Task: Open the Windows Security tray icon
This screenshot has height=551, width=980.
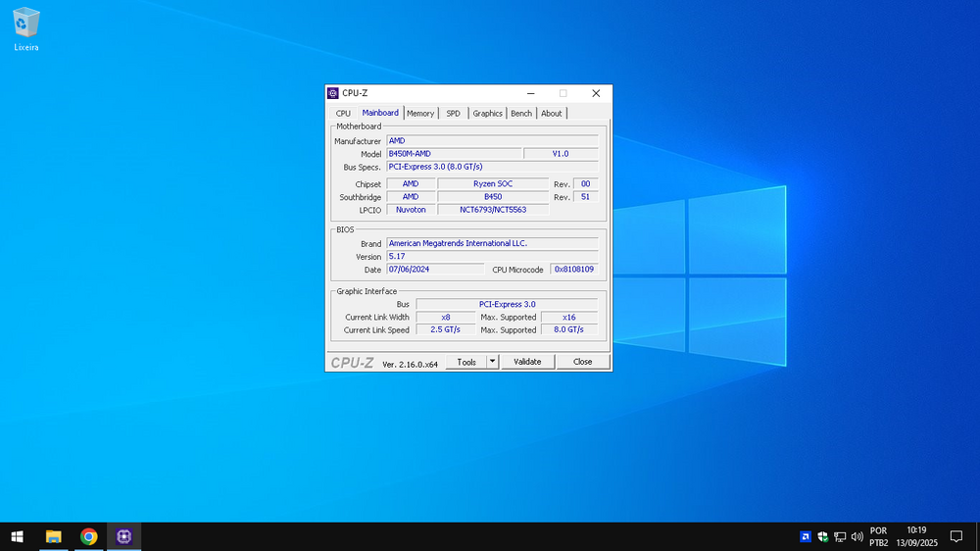Action: click(x=823, y=536)
